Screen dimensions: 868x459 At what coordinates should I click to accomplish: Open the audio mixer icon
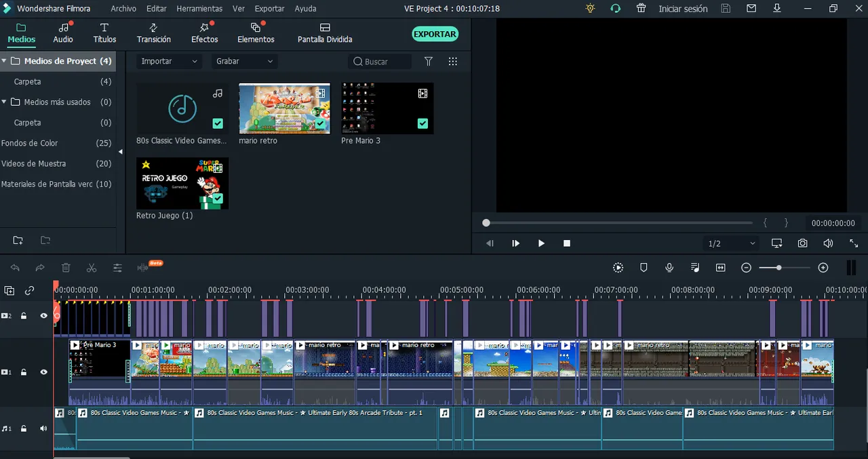[695, 268]
